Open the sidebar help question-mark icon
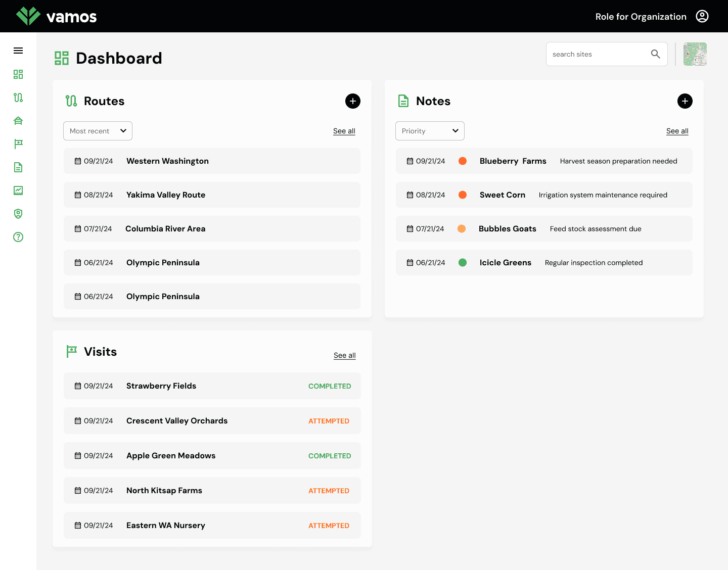This screenshot has width=728, height=570. coord(18,237)
